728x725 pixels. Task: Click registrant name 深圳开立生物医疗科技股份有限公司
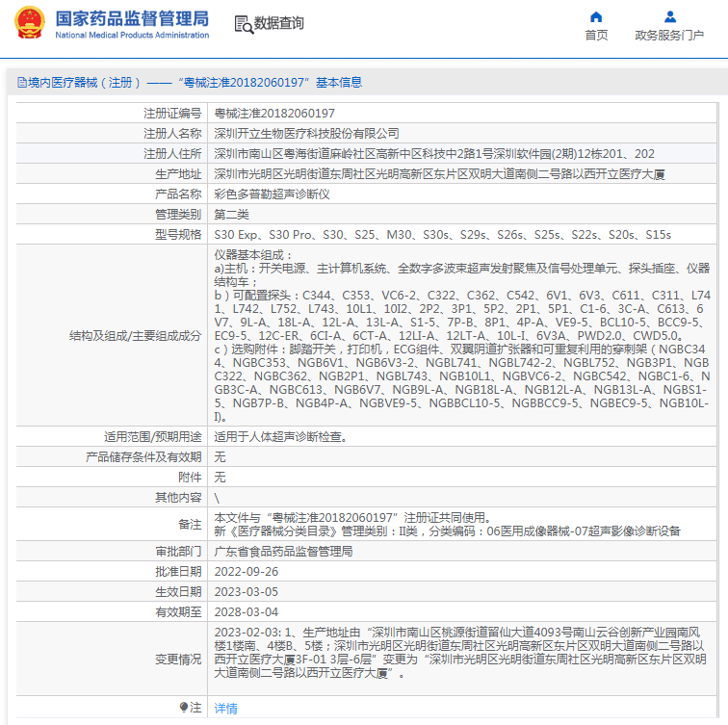pyautogui.click(x=306, y=134)
